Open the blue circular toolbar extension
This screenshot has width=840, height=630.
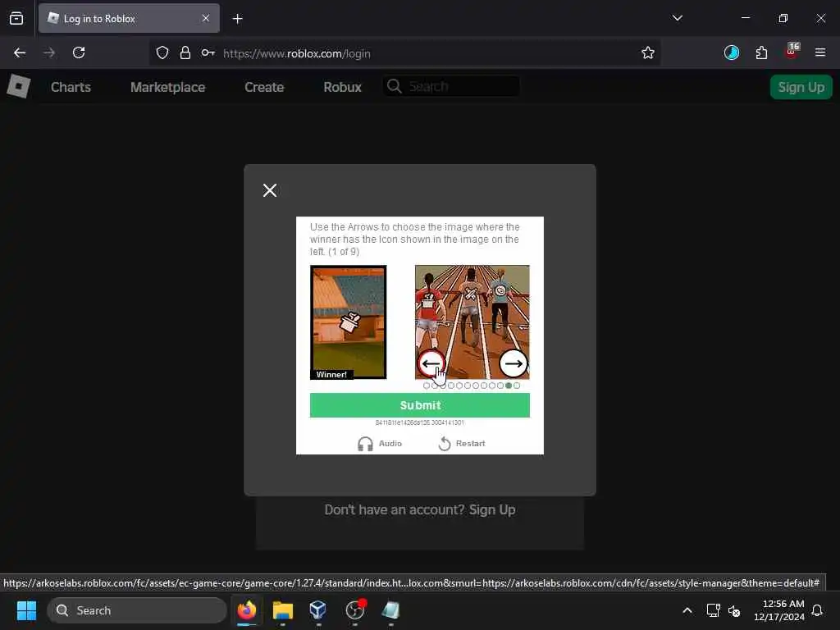(x=731, y=52)
